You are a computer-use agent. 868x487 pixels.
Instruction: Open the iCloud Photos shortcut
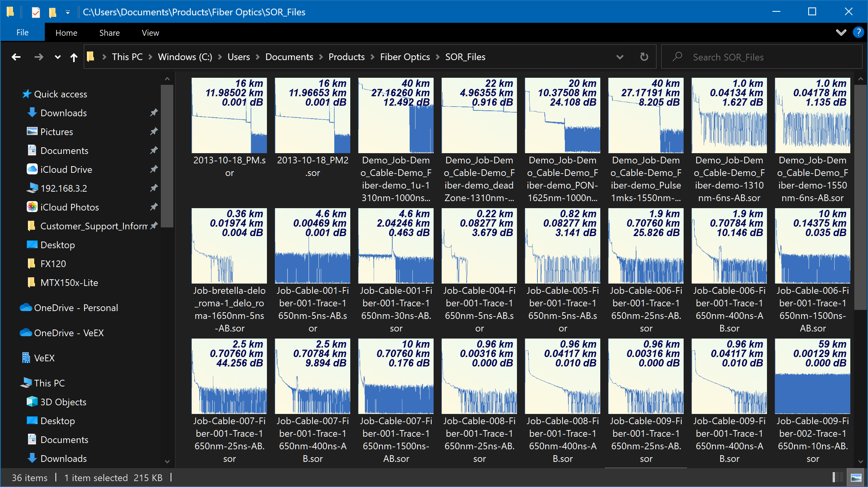pos(70,207)
